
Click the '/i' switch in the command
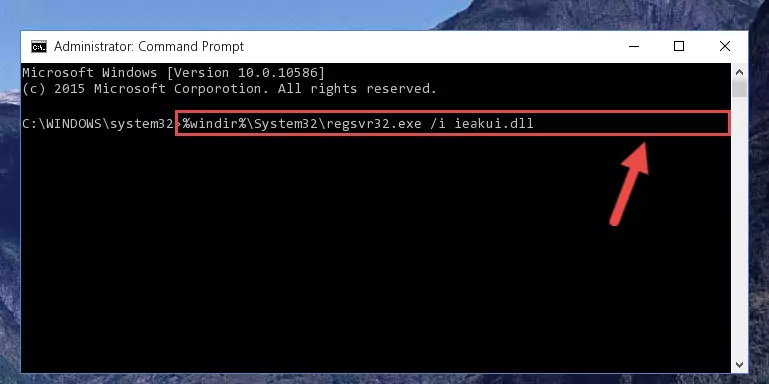pyautogui.click(x=438, y=124)
